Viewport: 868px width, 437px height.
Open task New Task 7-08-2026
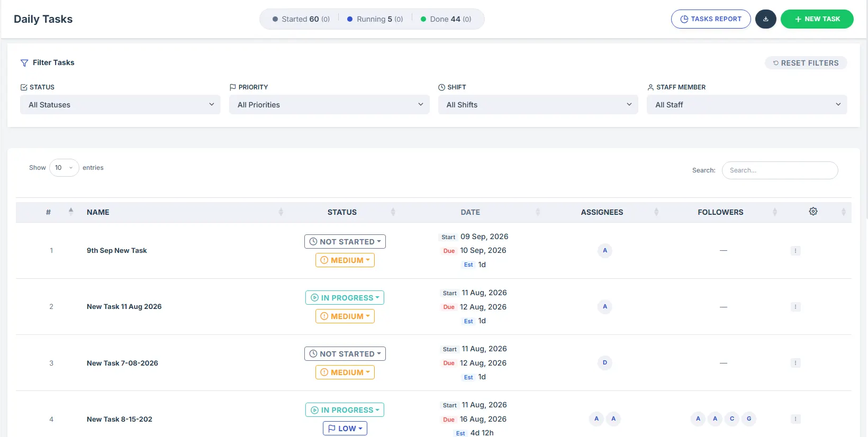tap(122, 363)
